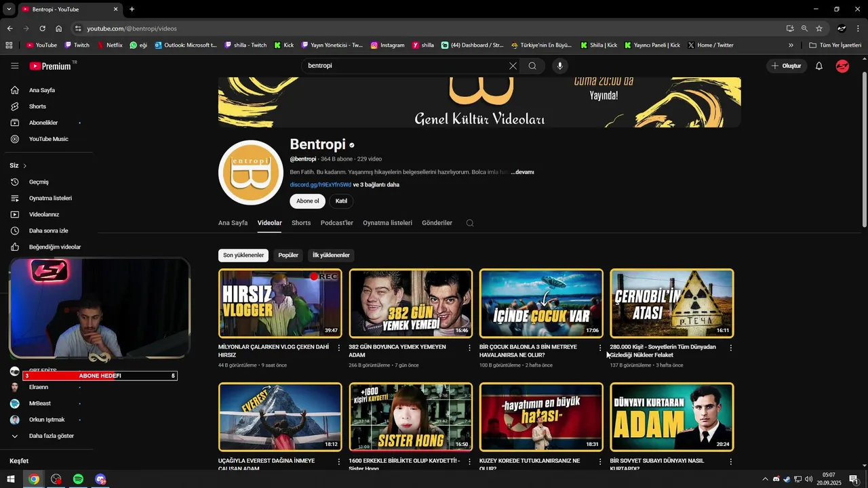Open YouTube Music in the sidebar
This screenshot has width=868, height=488.
(48, 139)
